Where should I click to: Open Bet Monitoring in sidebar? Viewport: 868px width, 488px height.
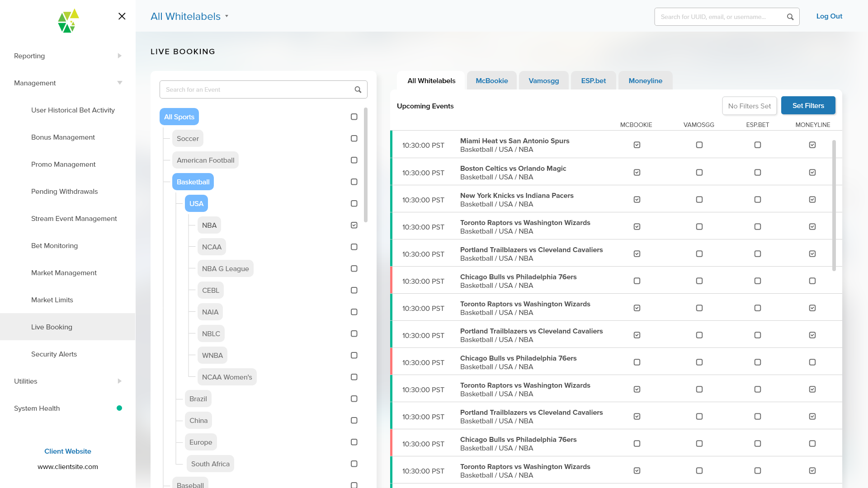point(54,245)
